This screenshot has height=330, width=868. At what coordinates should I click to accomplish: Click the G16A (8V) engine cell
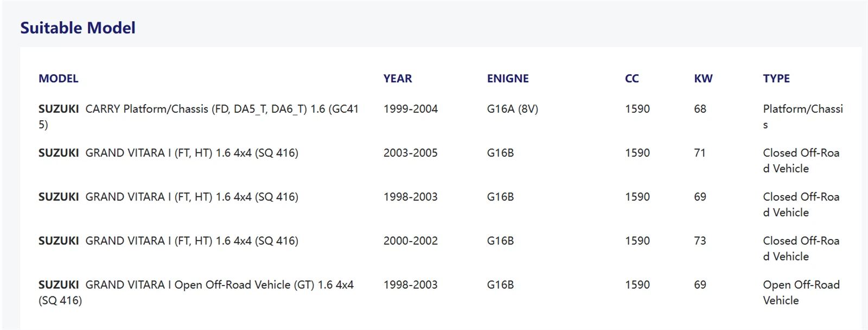pyautogui.click(x=512, y=109)
